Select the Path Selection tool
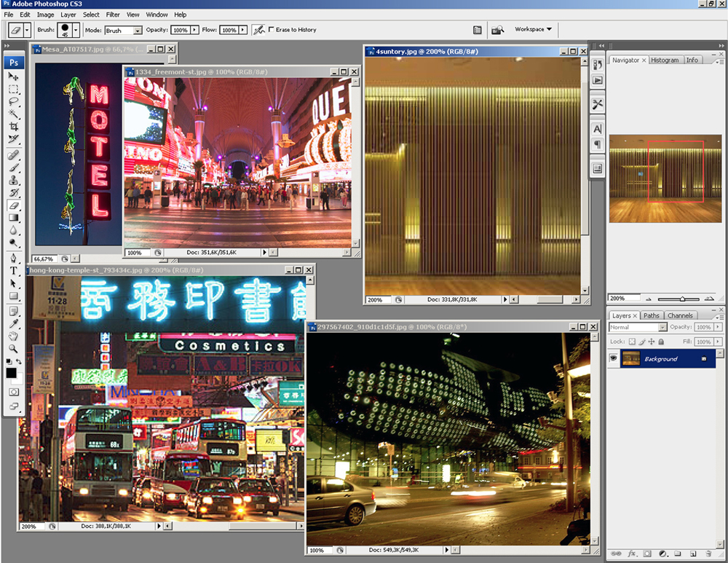Image resolution: width=728 pixels, height=563 pixels. 13,283
